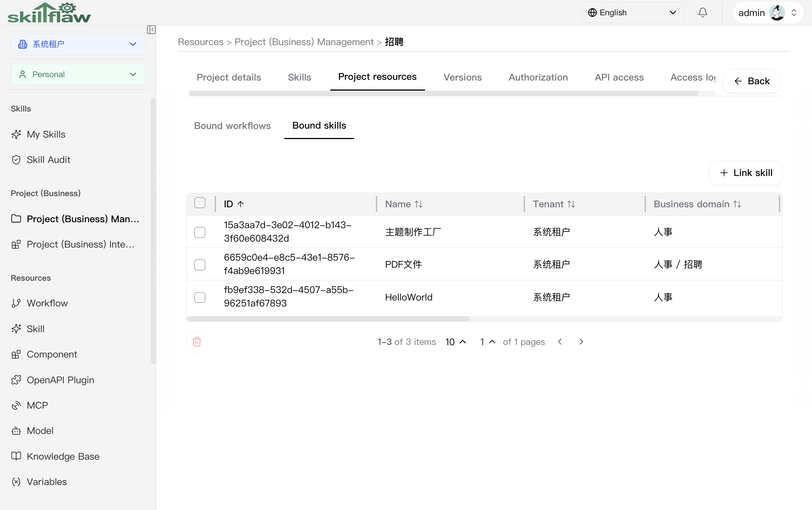812x510 pixels.
Task: Click the PDF文件 name cell
Action: 403,265
